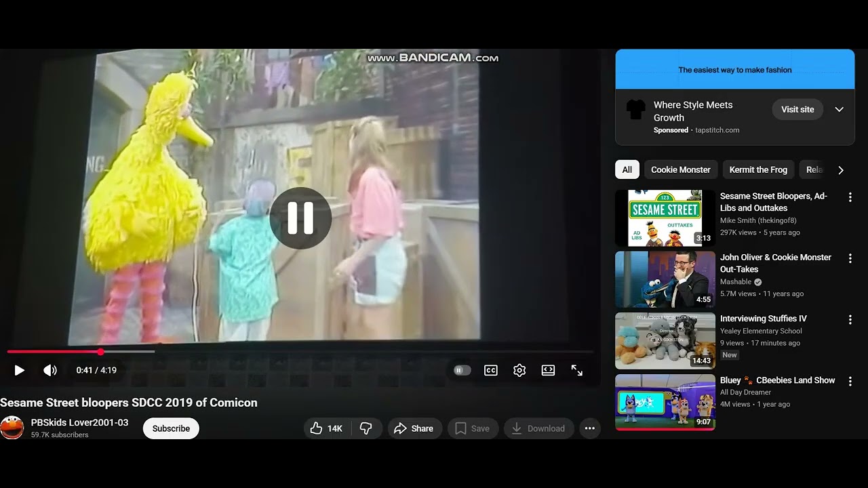
Task: Filter by Cookie Monster chip
Action: click(681, 169)
